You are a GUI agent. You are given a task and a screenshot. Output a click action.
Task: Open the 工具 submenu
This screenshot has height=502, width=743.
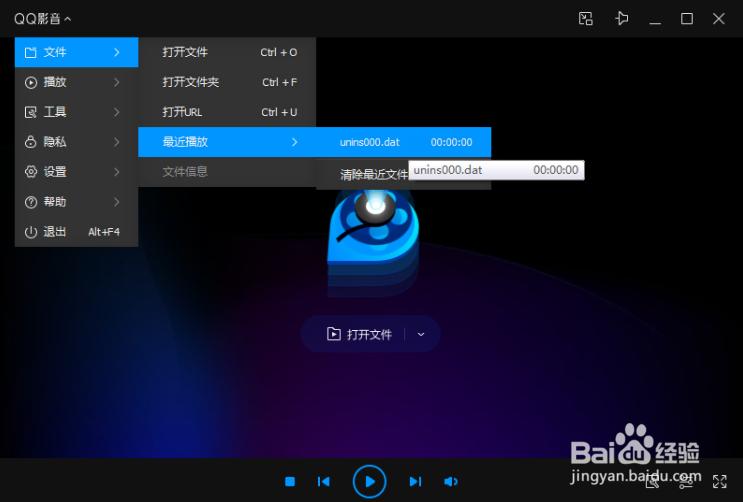76,112
